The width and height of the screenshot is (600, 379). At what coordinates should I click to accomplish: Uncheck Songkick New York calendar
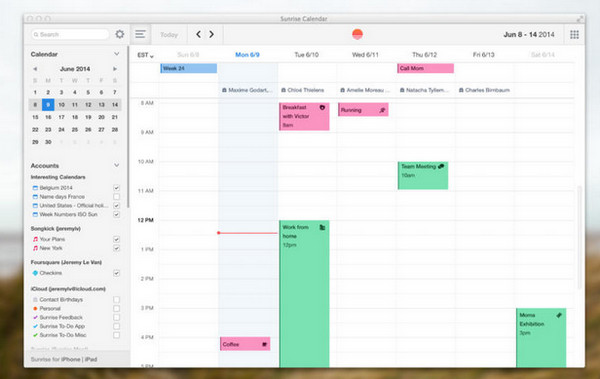pos(117,248)
